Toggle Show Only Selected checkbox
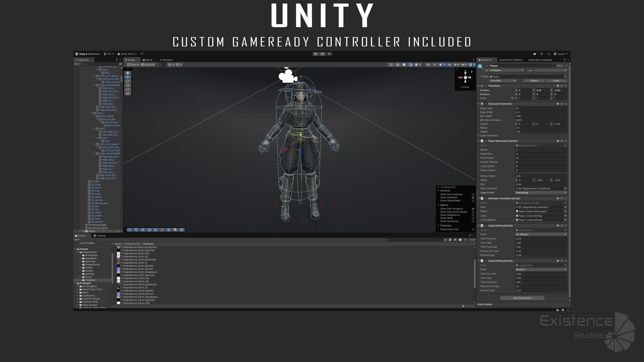 click(x=473, y=194)
